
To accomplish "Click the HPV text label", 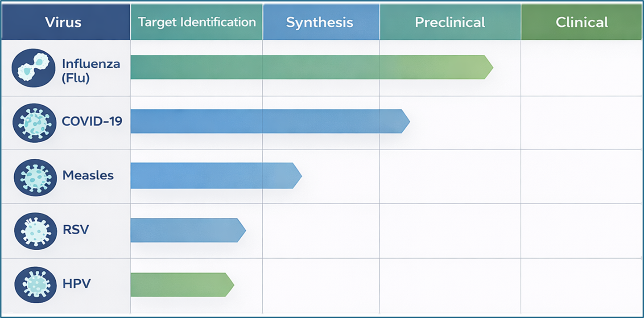I will pyautogui.click(x=76, y=284).
